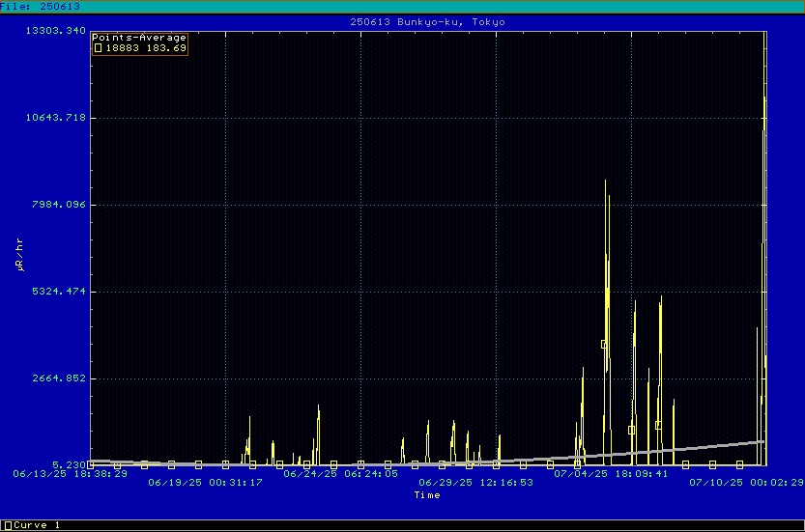Viewport: 805px width, 532px height.
Task: Click the highest square data marker on the curve
Action: pos(605,344)
